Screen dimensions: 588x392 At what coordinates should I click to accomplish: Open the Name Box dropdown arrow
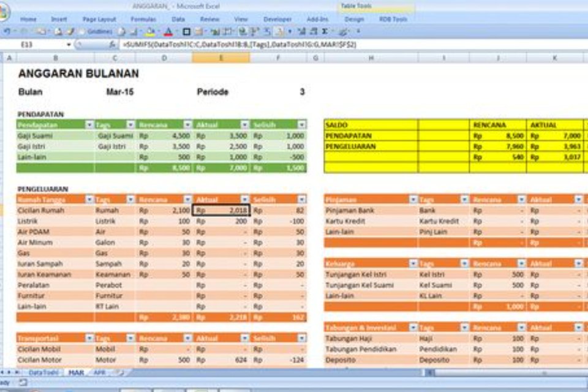tap(68, 43)
